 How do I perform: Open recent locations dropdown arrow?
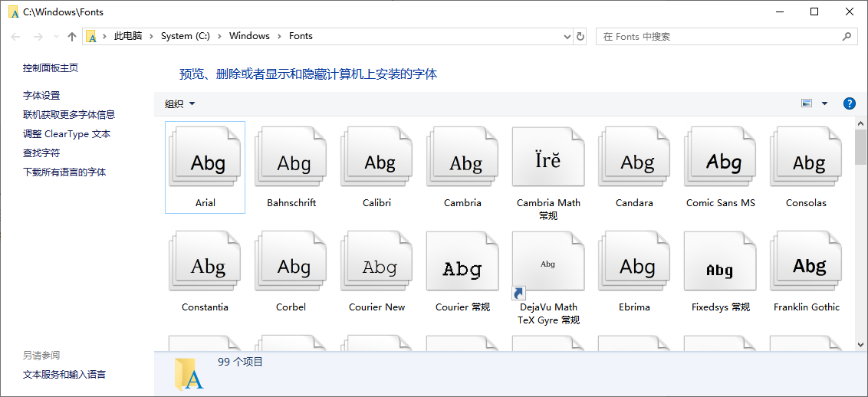click(56, 37)
